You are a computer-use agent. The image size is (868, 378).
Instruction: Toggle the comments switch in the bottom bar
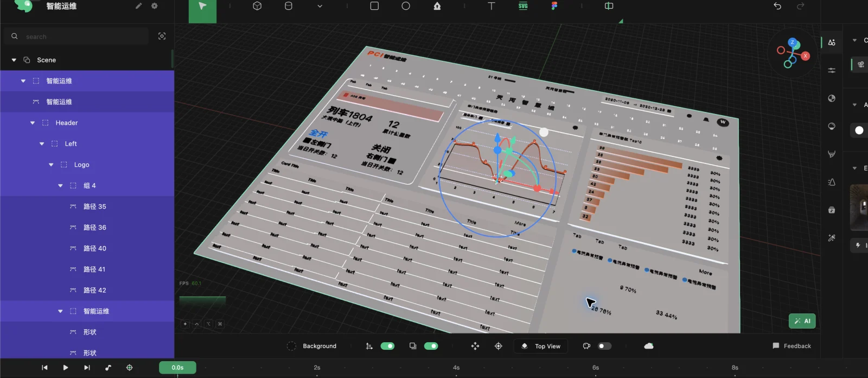point(604,346)
